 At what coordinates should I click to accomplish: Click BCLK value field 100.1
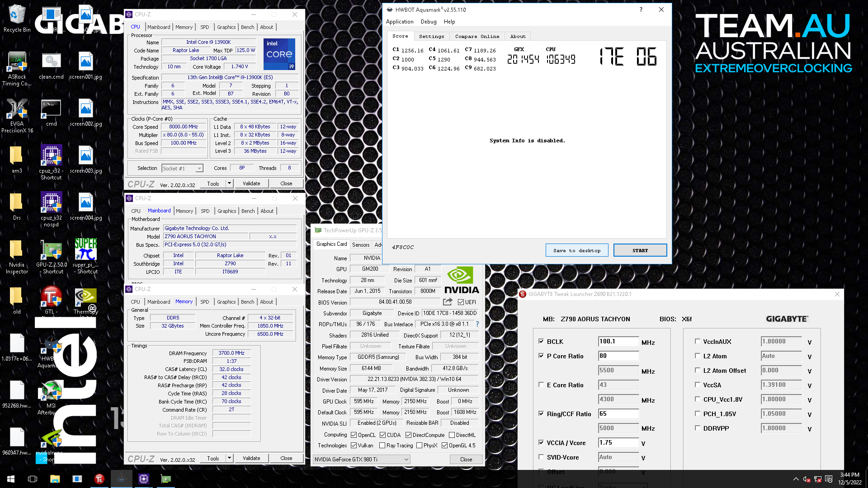pyautogui.click(x=618, y=341)
